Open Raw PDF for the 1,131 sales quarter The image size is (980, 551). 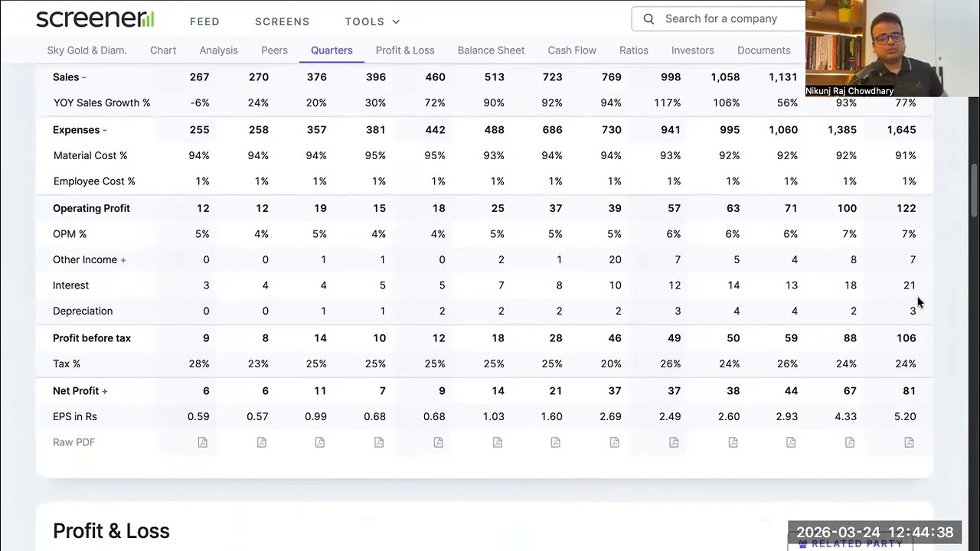point(791,442)
